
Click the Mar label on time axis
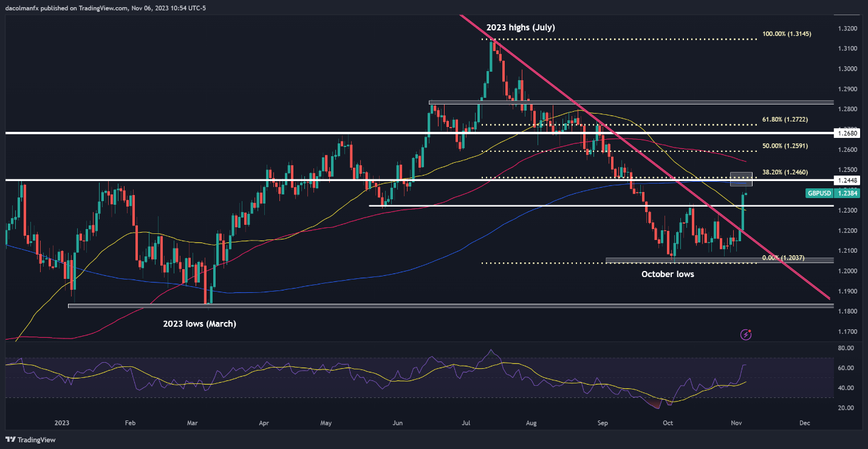(x=193, y=422)
